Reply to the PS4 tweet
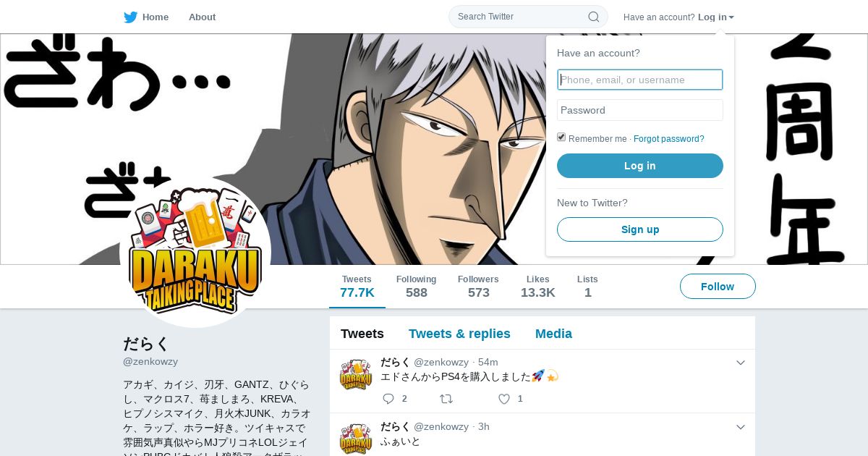Image resolution: width=868 pixels, height=456 pixels. point(388,399)
